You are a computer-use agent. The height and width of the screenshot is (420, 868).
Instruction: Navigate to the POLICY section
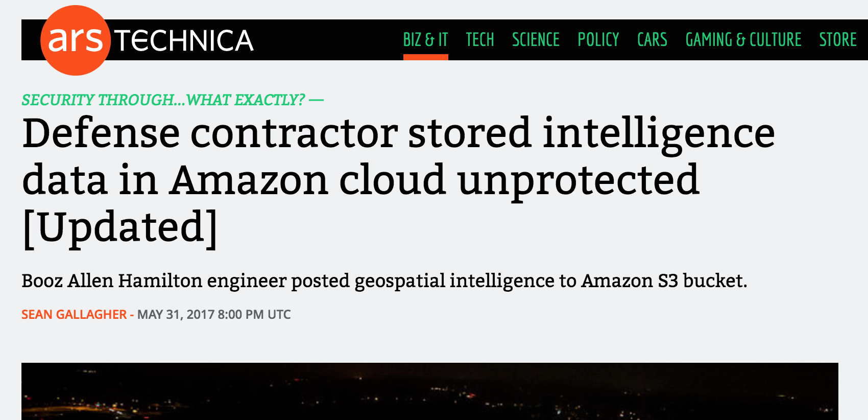[598, 40]
